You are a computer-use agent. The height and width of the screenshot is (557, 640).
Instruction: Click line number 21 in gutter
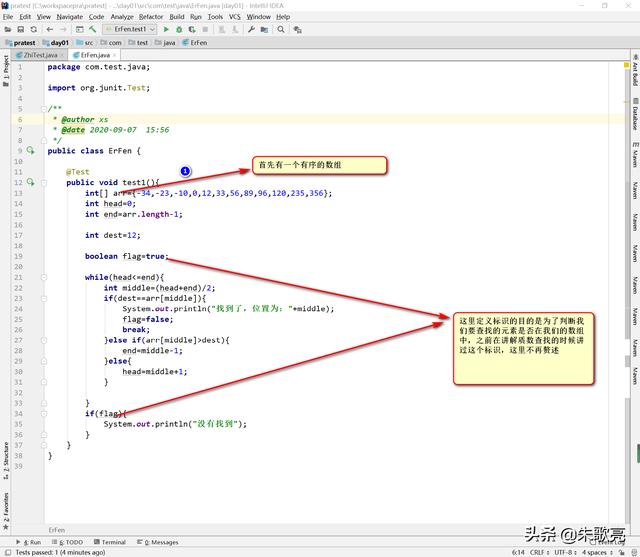point(18,277)
